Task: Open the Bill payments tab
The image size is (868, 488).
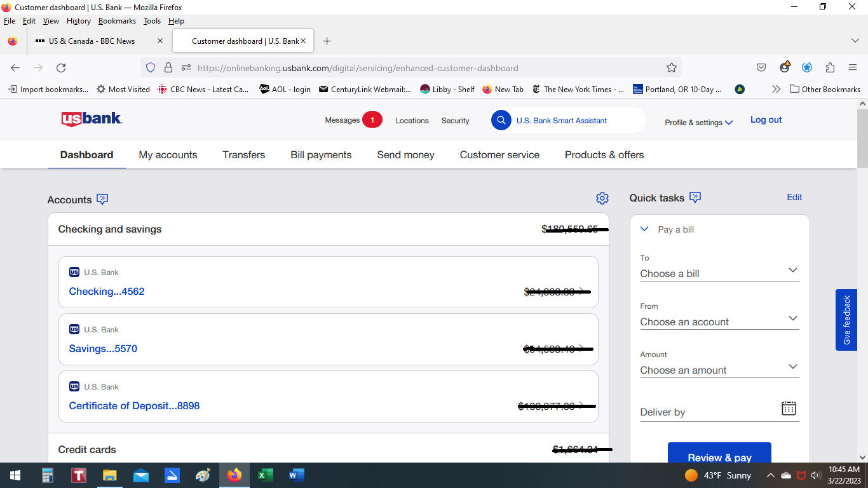Action: pos(321,155)
